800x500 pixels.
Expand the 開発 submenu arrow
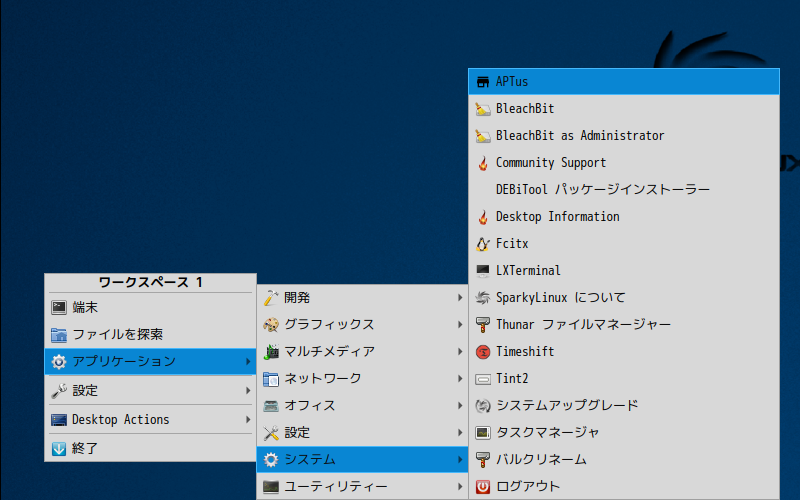click(460, 297)
